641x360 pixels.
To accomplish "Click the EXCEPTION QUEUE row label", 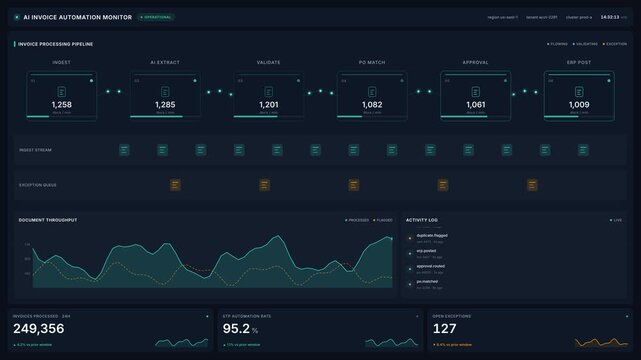I will coord(38,185).
